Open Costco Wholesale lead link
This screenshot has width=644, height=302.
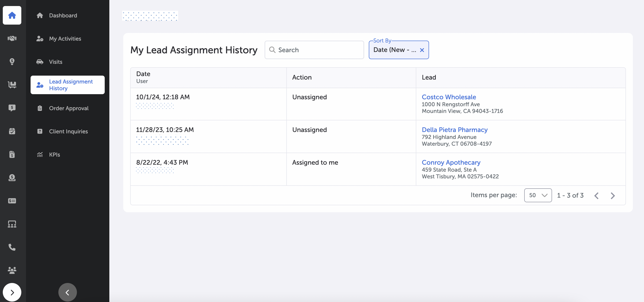pos(448,97)
